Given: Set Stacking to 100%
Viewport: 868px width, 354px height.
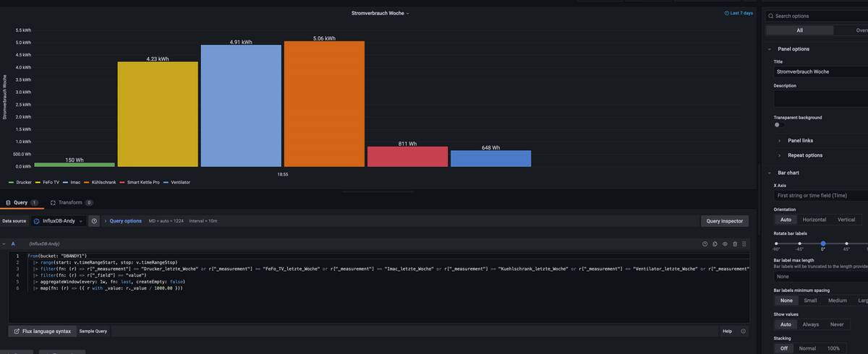Looking at the screenshot, I should [x=833, y=348].
